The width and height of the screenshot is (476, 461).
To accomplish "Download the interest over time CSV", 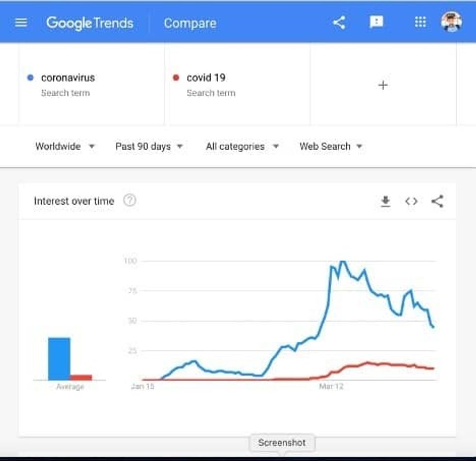I will point(386,201).
